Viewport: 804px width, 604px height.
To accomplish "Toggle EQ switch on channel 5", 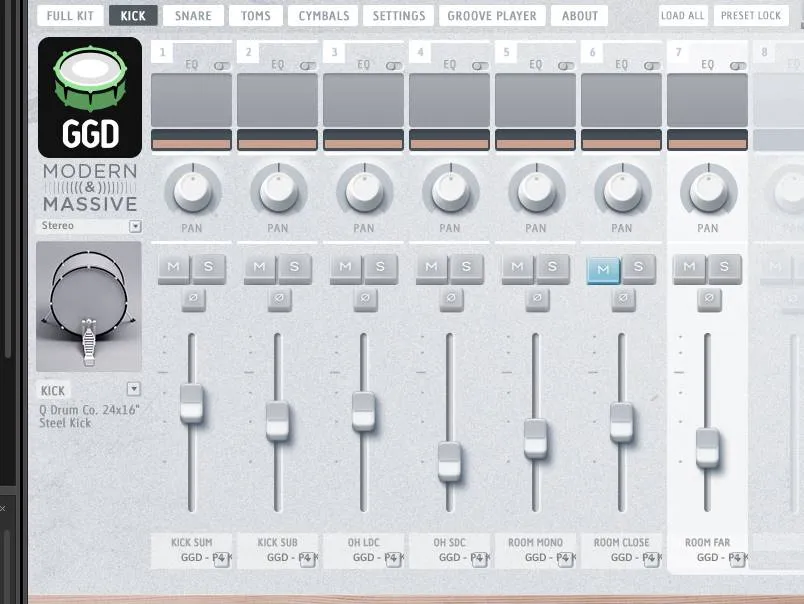I will tap(566, 66).
